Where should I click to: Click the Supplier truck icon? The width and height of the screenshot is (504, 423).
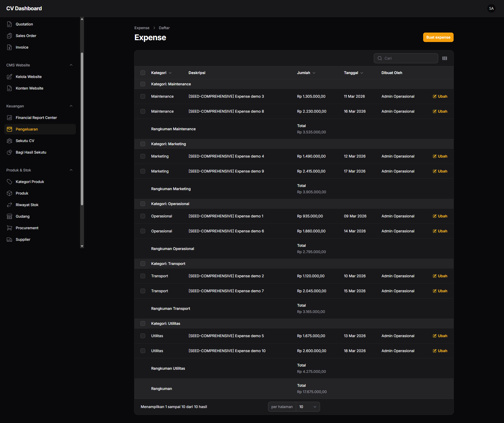pyautogui.click(x=9, y=239)
